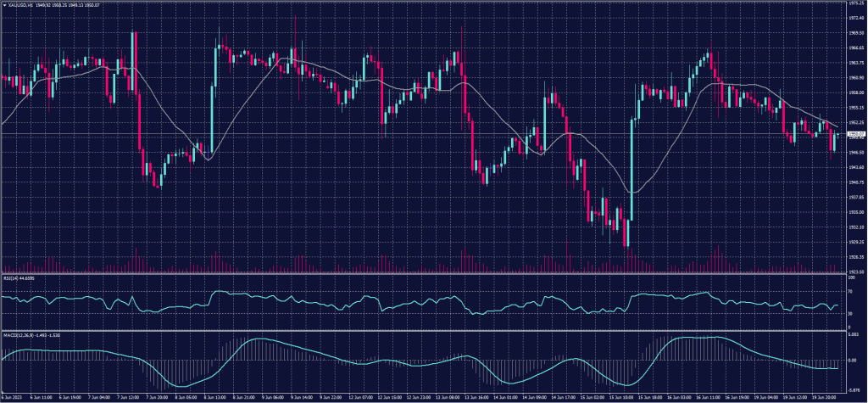Click the 9 Jun 14:00 time label
Viewport: 868px width, 403px height.
(302, 397)
